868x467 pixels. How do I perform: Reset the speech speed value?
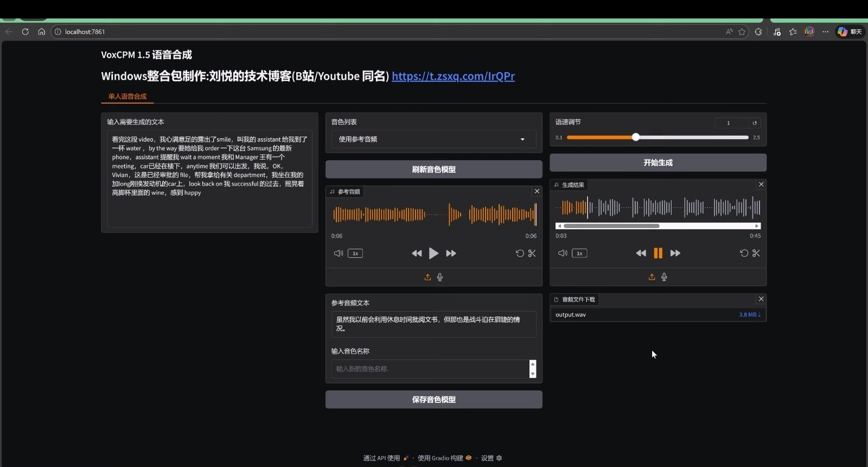754,123
